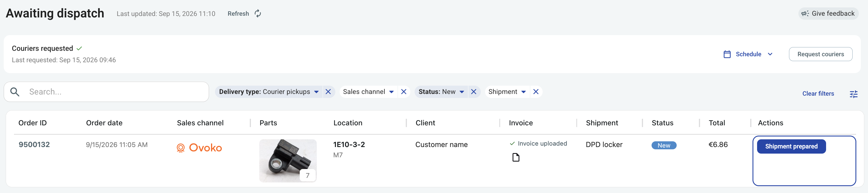
Task: Remove the Shipment filter
Action: 536,92
